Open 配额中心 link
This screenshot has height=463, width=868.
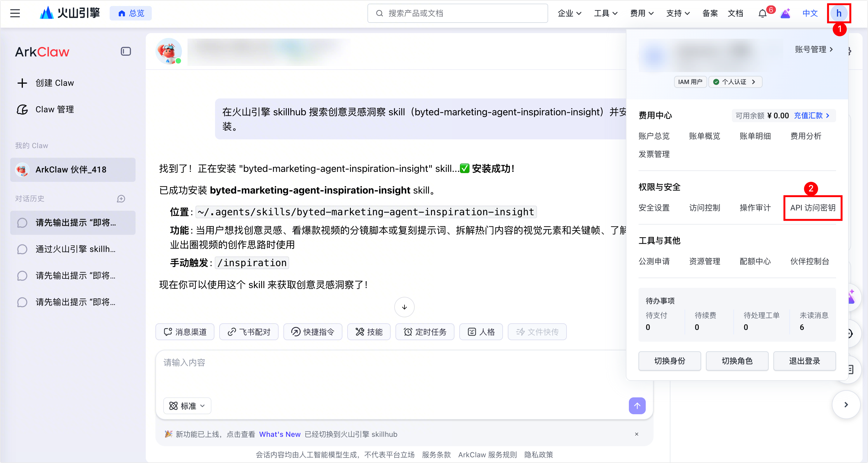pos(755,261)
